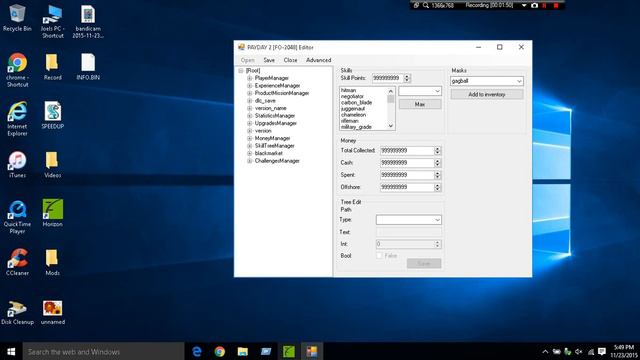The height and width of the screenshot is (360, 640).
Task: Expand the SkillTreeManager node
Action: click(x=249, y=146)
